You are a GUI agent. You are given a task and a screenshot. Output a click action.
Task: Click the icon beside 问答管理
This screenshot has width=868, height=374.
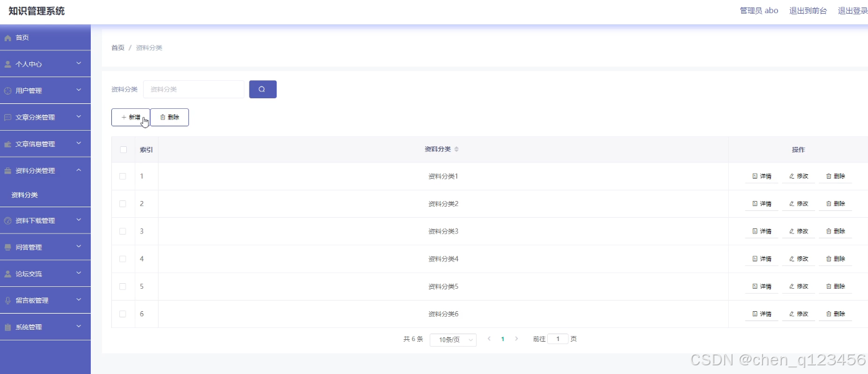[7, 248]
